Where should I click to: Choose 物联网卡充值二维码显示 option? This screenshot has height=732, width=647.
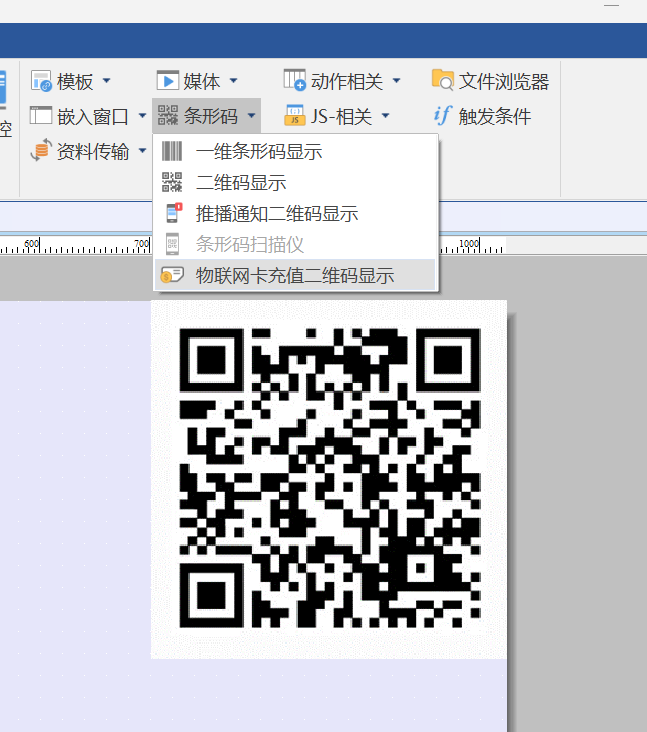pos(294,276)
